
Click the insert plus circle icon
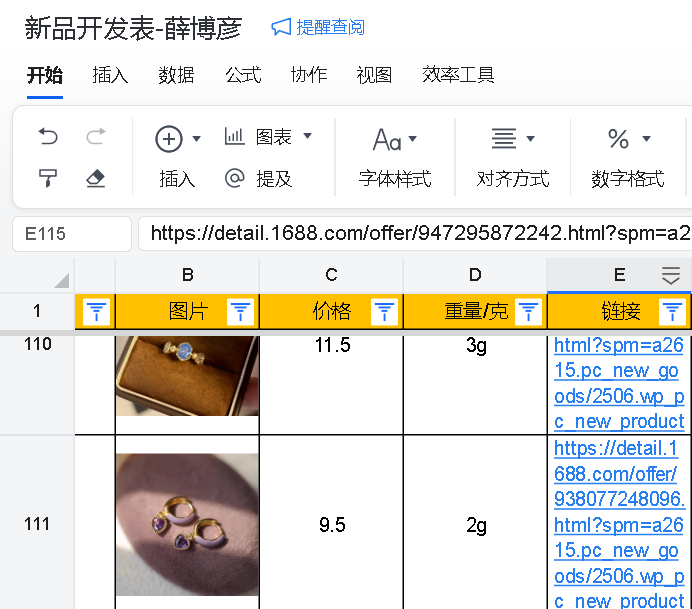169,138
